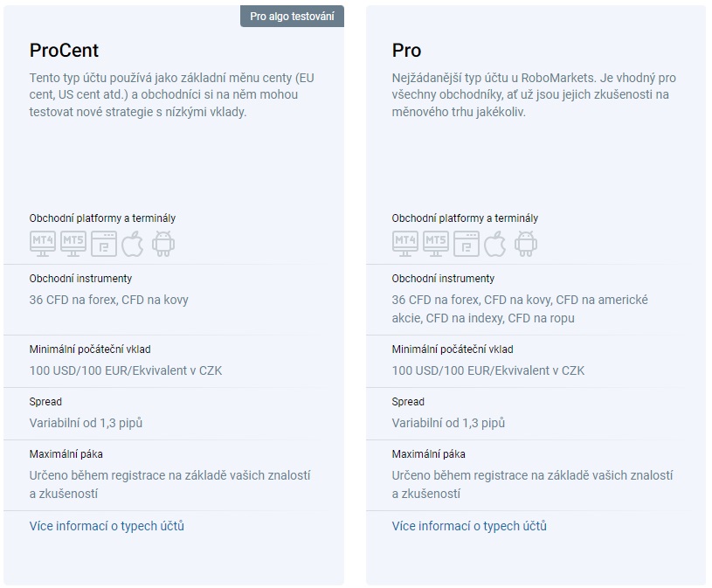Open 'Více informací o typech účtů' under ProCent

[x=107, y=526]
